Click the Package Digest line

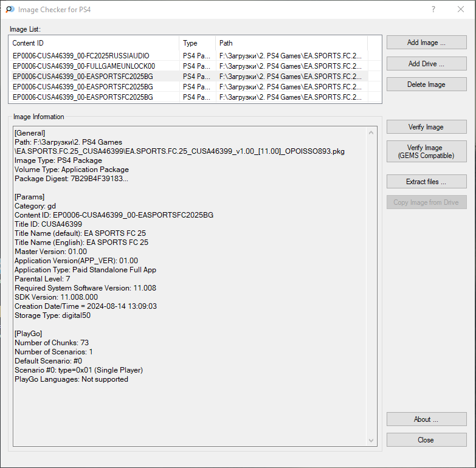71,179
